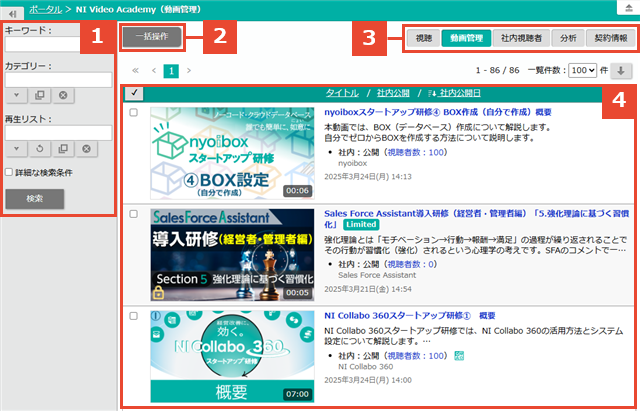The height and width of the screenshot is (411, 640).
Task: Toggle the select-all checkbox in list header
Action: coord(134,93)
